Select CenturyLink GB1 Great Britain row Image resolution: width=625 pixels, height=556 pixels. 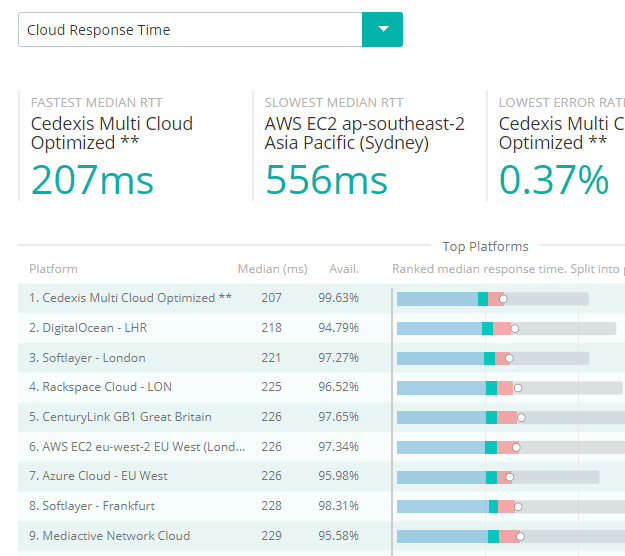pyautogui.click(x=120, y=417)
